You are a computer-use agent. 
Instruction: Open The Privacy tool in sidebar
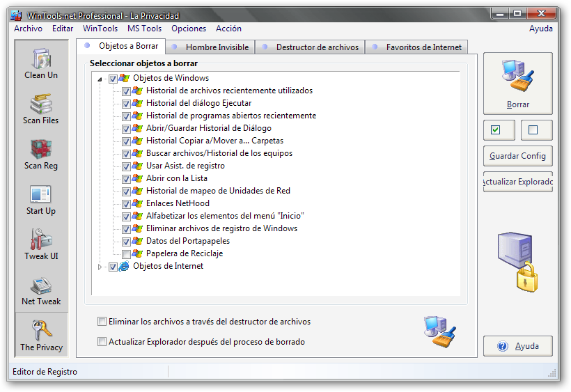click(41, 335)
